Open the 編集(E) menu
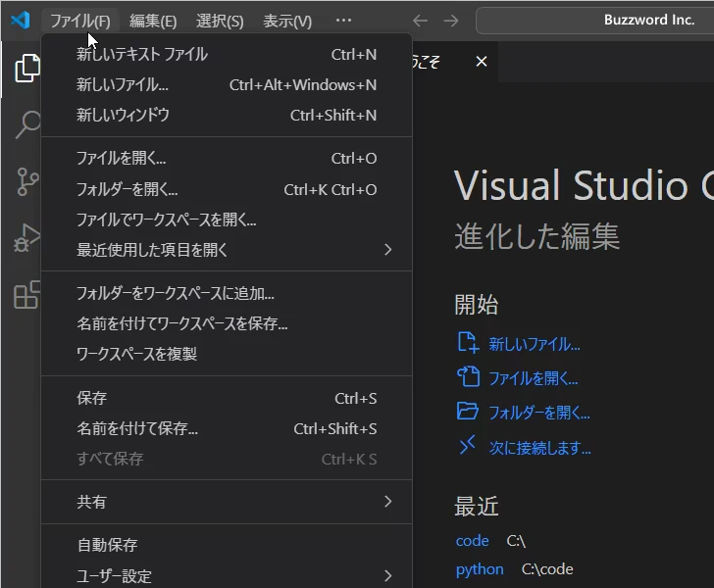Image resolution: width=714 pixels, height=588 pixels. pos(153,21)
